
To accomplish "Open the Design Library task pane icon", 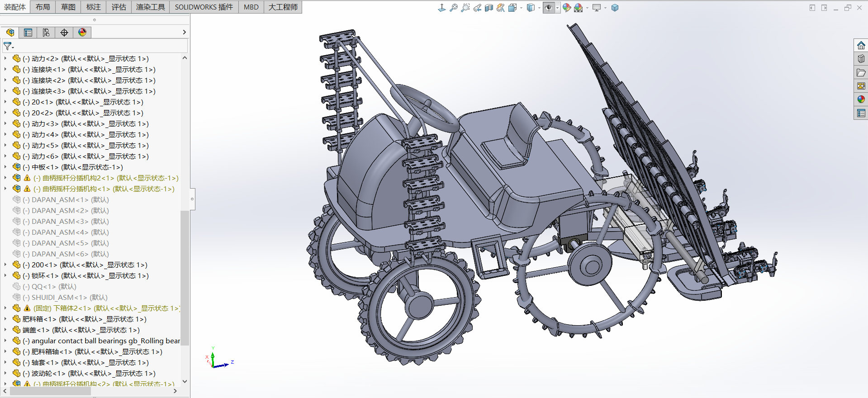I will (861, 59).
